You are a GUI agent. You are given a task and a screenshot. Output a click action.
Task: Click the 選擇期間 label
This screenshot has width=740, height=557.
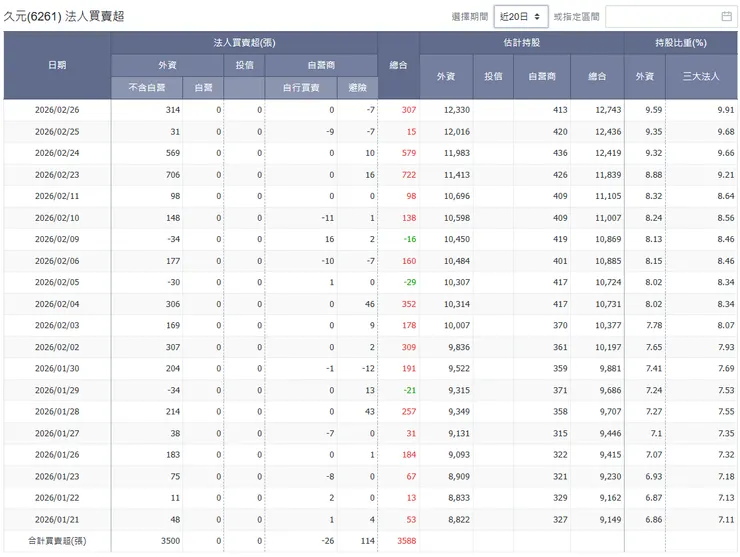470,17
